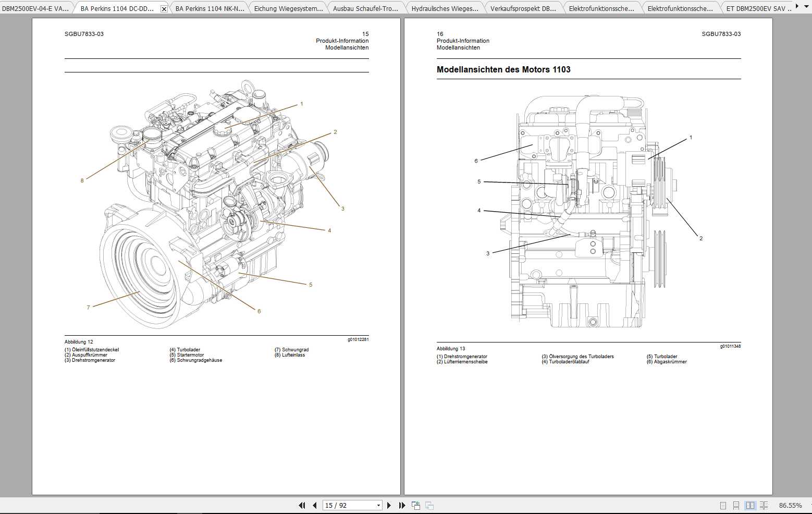Screen dimensions: 812x514
Task: Click the previous view navigation icon
Action: (415, 505)
